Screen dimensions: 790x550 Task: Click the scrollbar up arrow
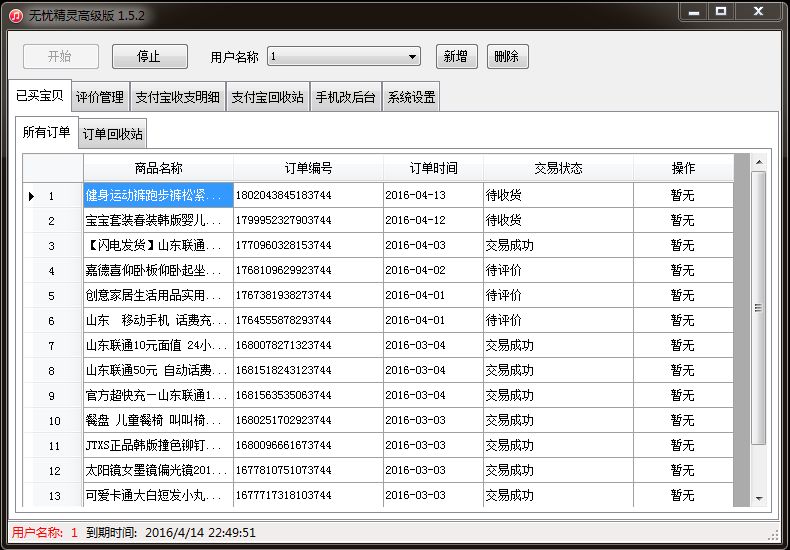pyautogui.click(x=759, y=162)
